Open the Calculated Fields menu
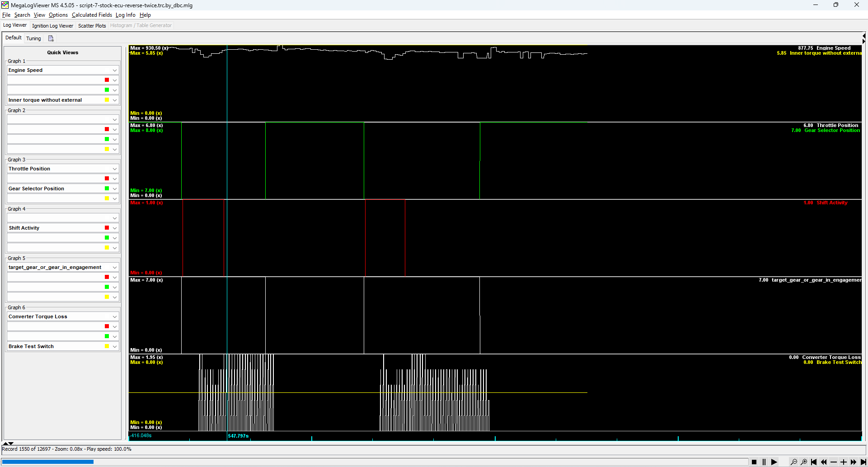 point(92,15)
